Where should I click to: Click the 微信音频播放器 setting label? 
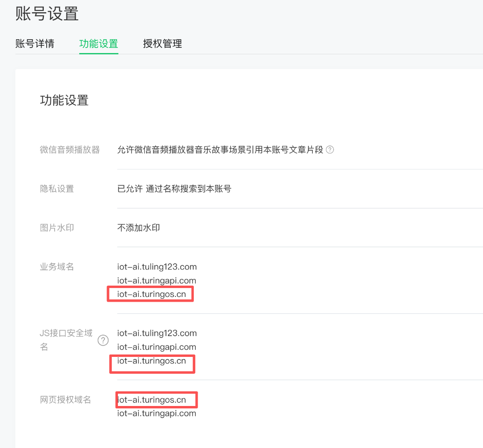click(x=70, y=150)
